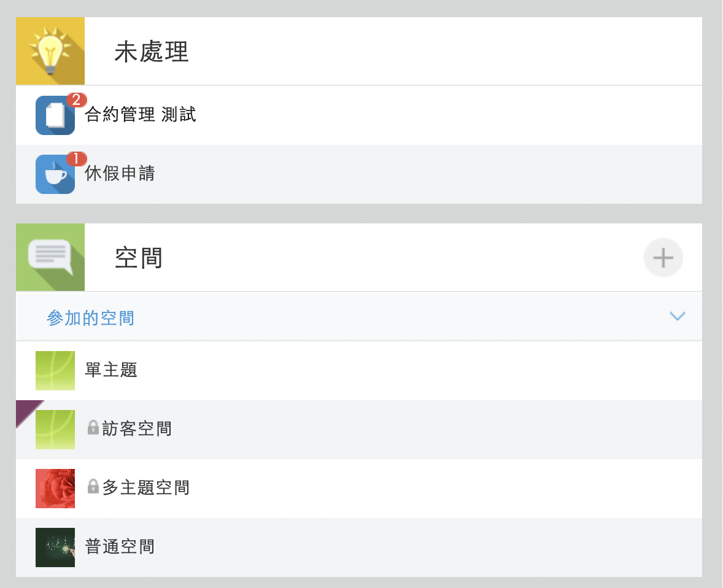Screen dimensions: 723x588
Task: Click the red flower 多主題空間 thumbnail
Action: click(x=55, y=489)
